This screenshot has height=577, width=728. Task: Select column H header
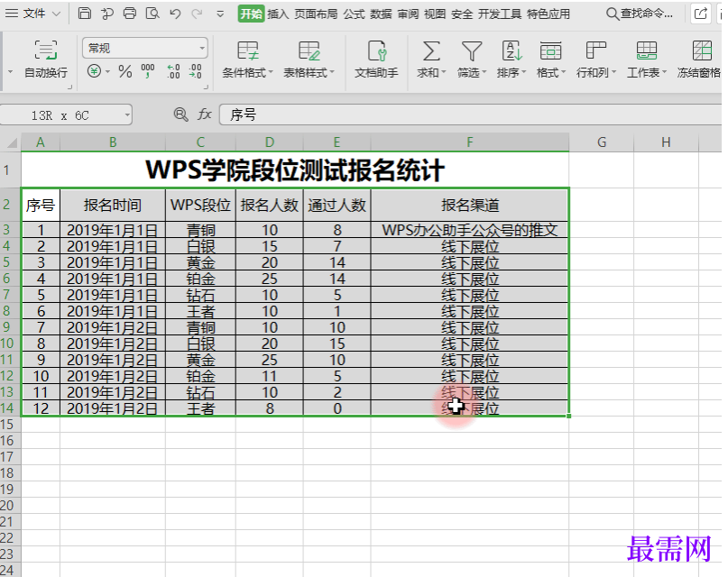pos(666,142)
